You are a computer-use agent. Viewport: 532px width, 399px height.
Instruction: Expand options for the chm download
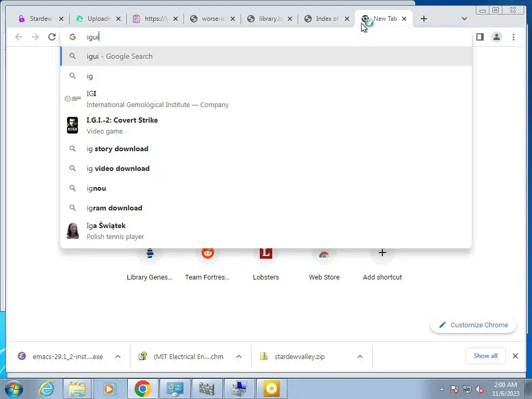tap(239, 356)
